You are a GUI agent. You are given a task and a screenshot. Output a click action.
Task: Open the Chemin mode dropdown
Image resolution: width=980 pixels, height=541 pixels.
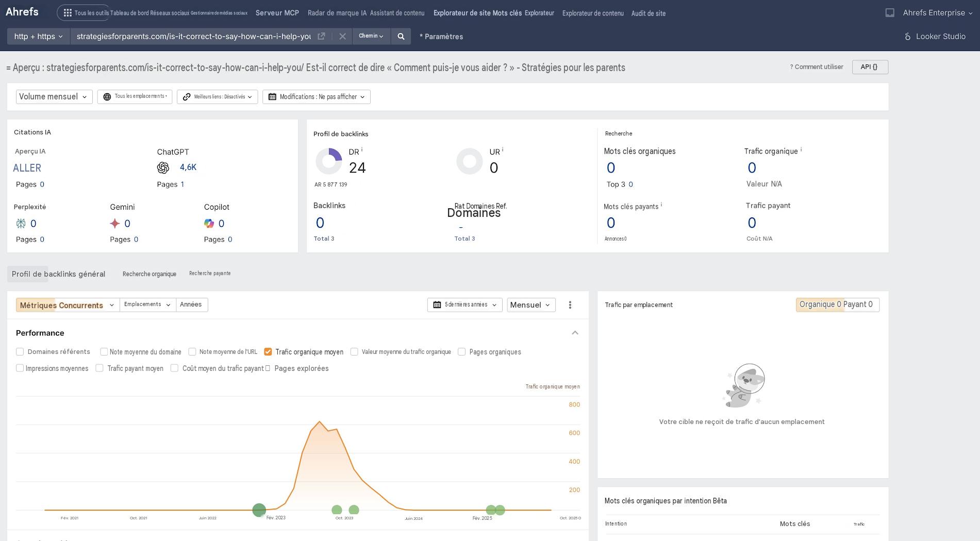click(x=371, y=36)
